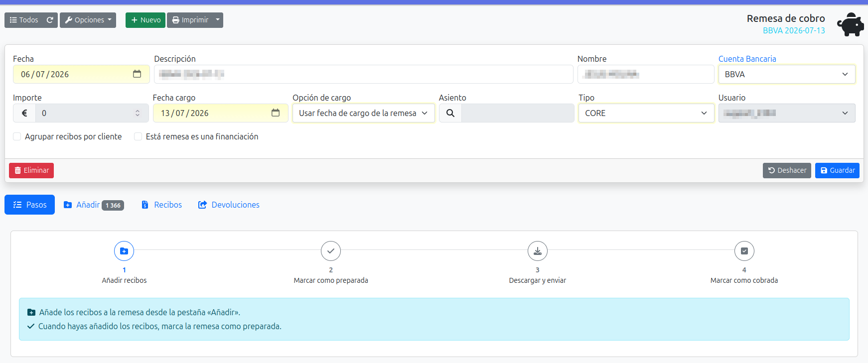
Task: Select the Pasos tab
Action: pos(29,205)
